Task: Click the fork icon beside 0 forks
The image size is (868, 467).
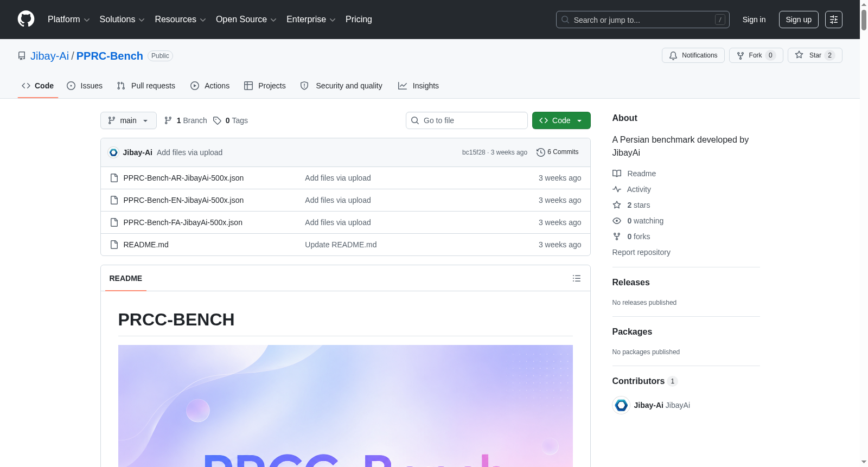Action: [617, 236]
